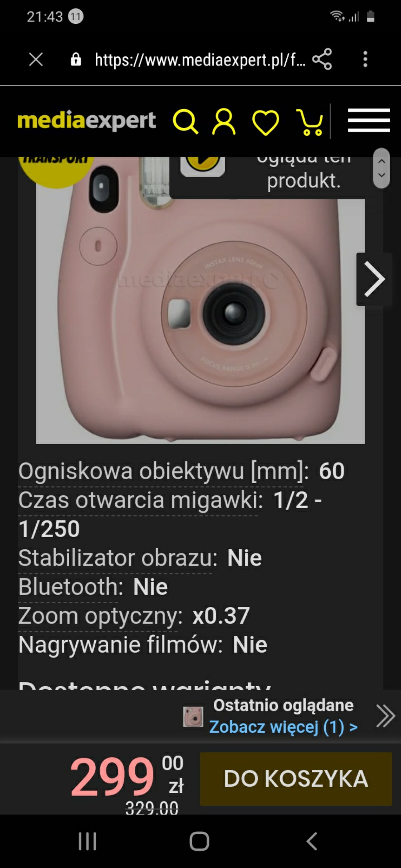Image resolution: width=401 pixels, height=868 pixels.
Task: Open the browser three-dot overflow menu
Action: tap(365, 59)
